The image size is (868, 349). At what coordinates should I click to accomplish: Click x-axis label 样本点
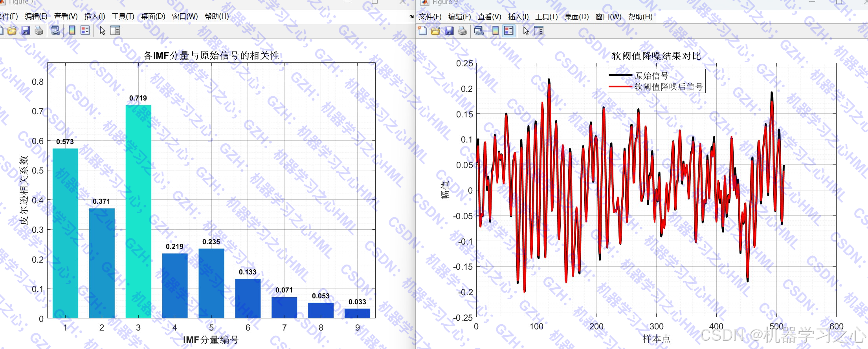656,338
